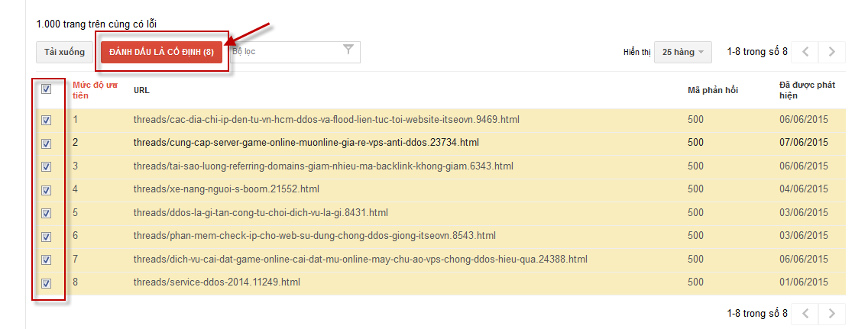Sort by Mức độ ưu tiên column
Viewport: 868px width, 329px height.
(95, 89)
